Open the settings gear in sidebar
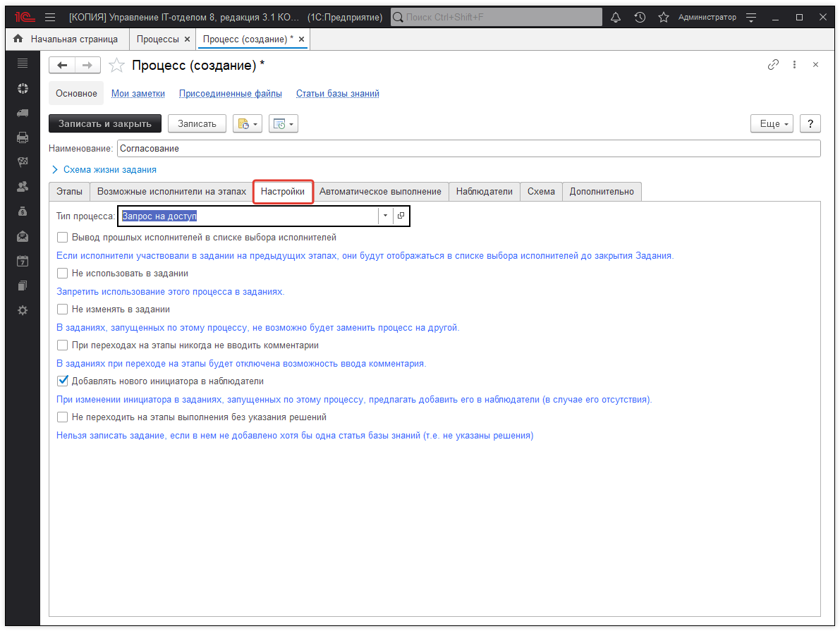 [x=23, y=310]
